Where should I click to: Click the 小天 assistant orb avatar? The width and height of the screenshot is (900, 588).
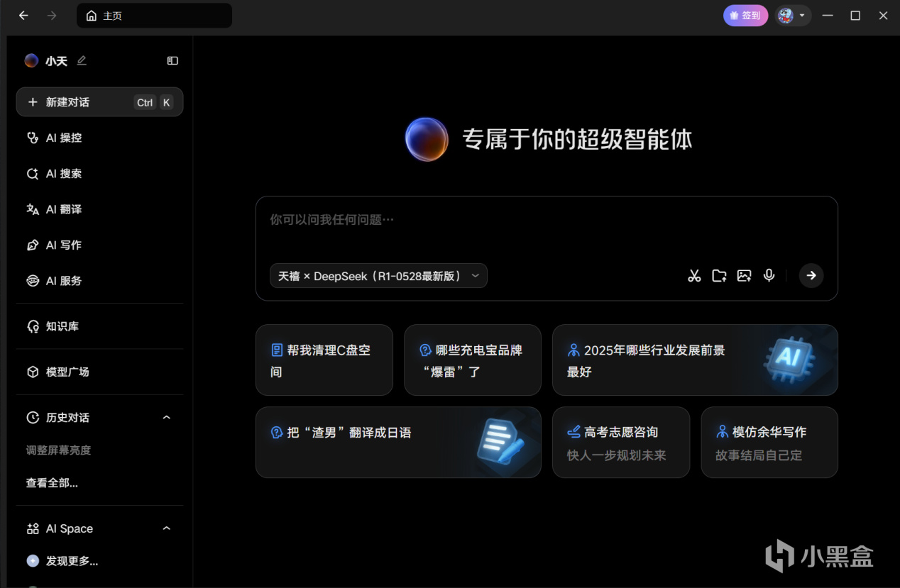(31, 61)
